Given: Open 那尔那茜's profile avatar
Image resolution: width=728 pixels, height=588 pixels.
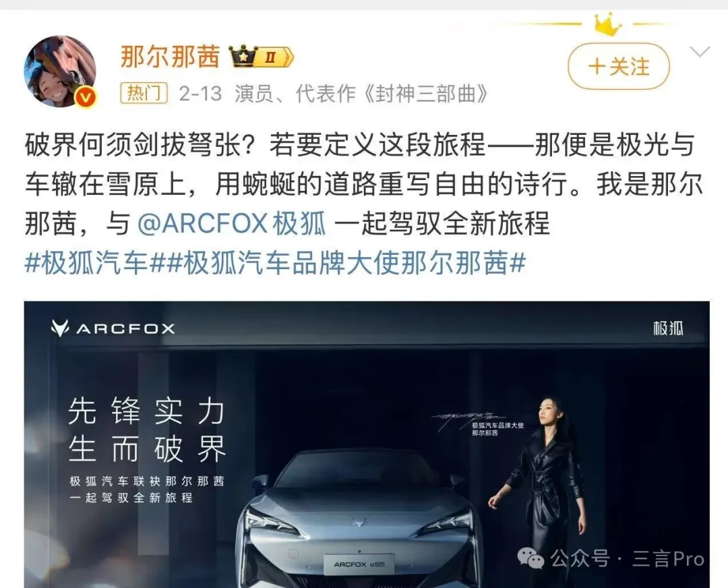Looking at the screenshot, I should click(x=60, y=71).
